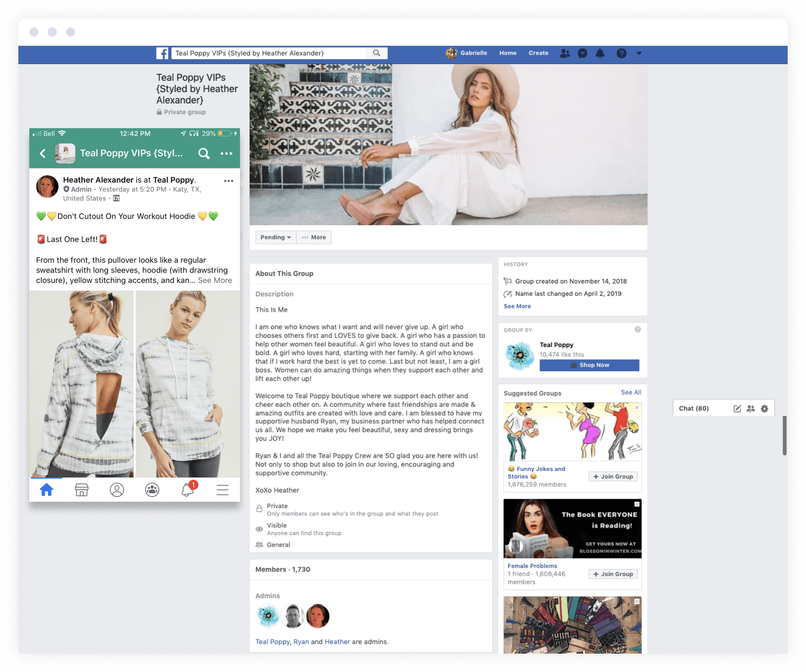The width and height of the screenshot is (806, 672).
Task: Open Ryan admin name link
Action: point(301,642)
